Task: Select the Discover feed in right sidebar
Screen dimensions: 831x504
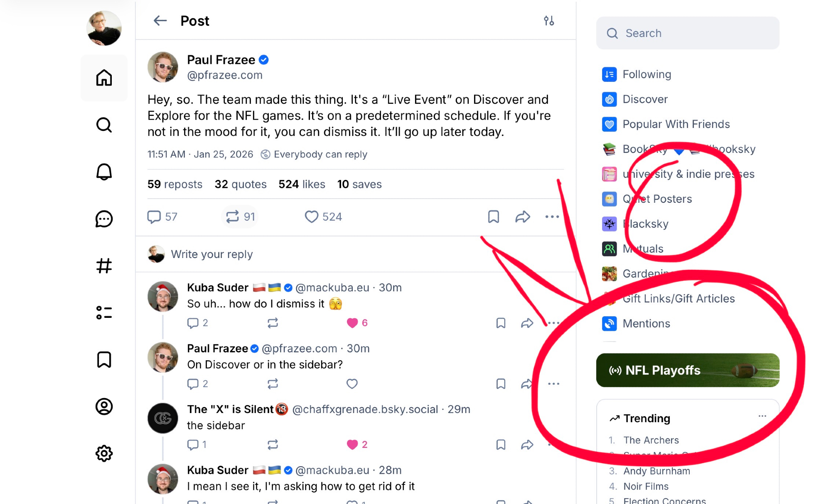Action: coord(645,99)
